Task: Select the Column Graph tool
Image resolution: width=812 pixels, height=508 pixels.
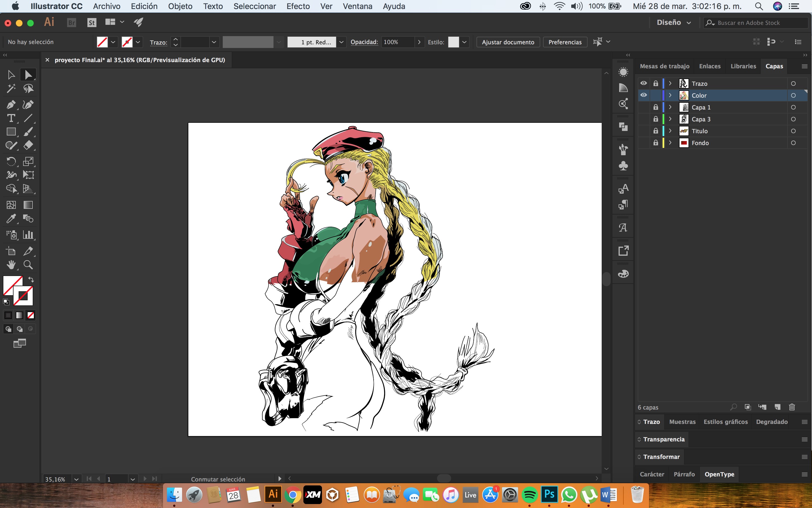Action: pos(28,235)
